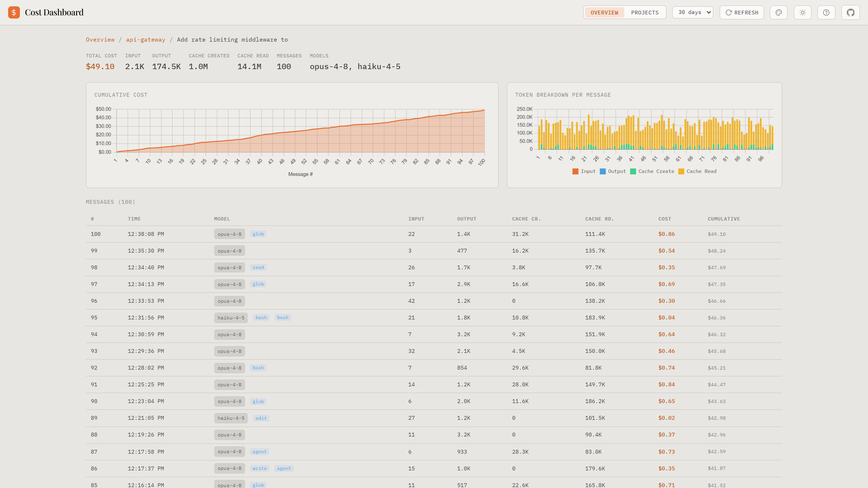Click output value 3.2K in row 88
This screenshot has height=488, width=868.
pos(463,435)
